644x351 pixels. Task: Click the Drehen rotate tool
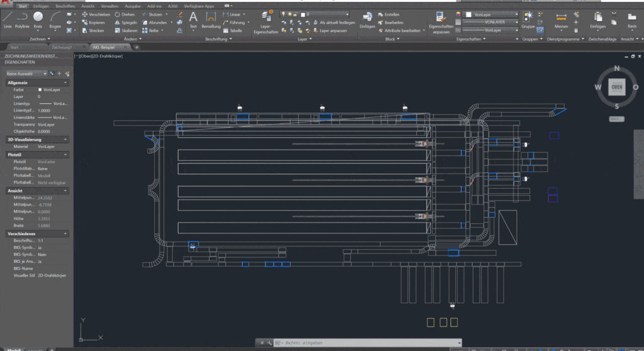coord(125,14)
